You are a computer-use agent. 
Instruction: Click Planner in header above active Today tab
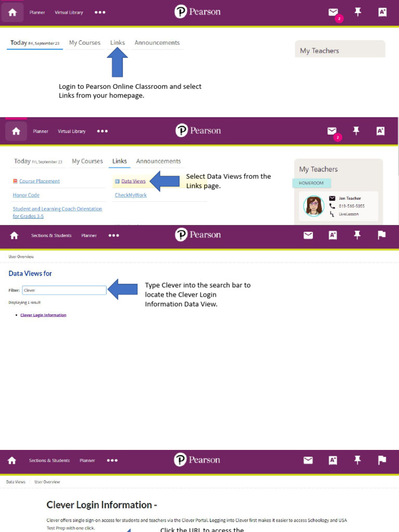click(37, 12)
